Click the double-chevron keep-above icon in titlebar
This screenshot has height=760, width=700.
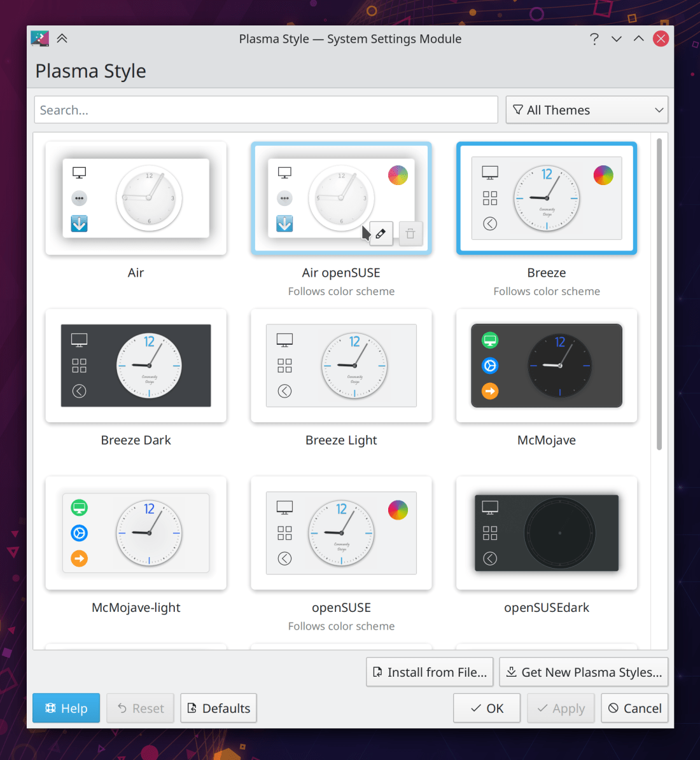(x=62, y=39)
